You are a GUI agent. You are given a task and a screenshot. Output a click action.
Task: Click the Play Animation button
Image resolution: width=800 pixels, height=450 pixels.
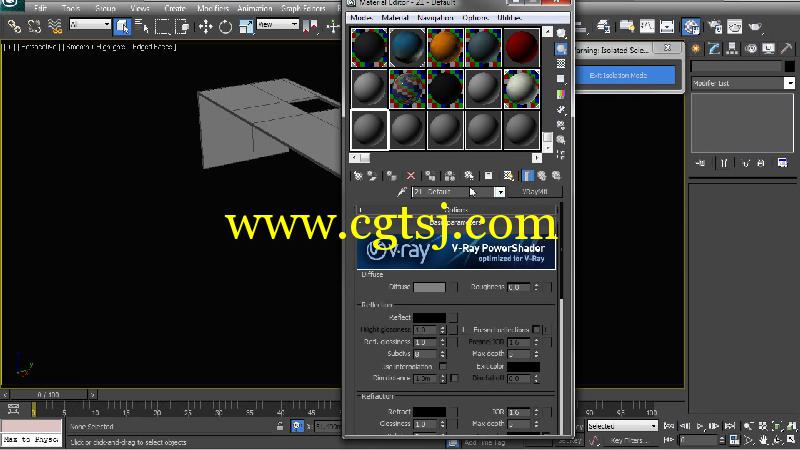tap(700, 426)
